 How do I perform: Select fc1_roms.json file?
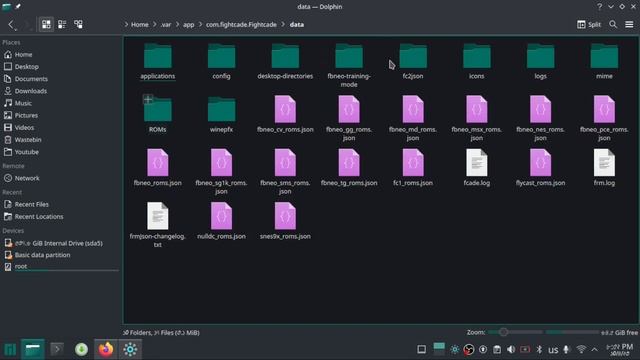[413, 168]
